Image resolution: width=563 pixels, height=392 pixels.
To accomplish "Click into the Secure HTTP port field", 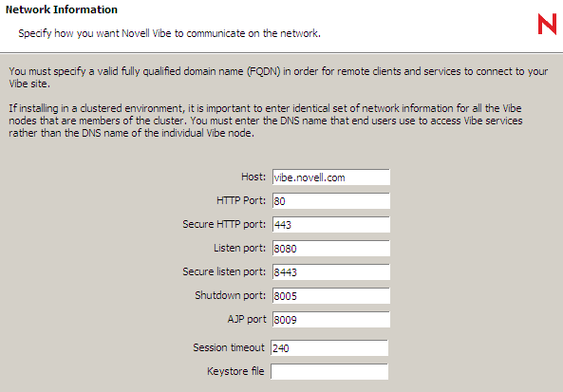I will (331, 224).
